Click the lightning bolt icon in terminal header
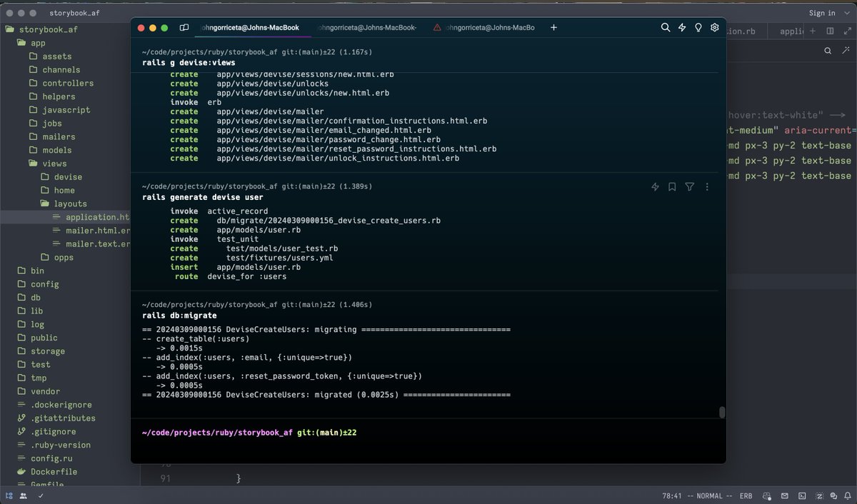Image resolution: width=857 pixels, height=504 pixels. [682, 28]
